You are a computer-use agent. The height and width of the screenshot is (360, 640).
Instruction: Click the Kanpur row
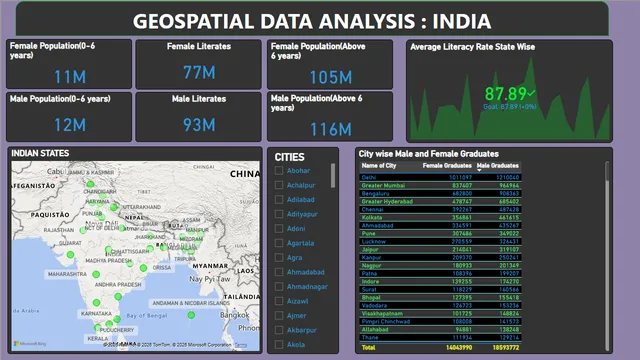(x=440, y=258)
